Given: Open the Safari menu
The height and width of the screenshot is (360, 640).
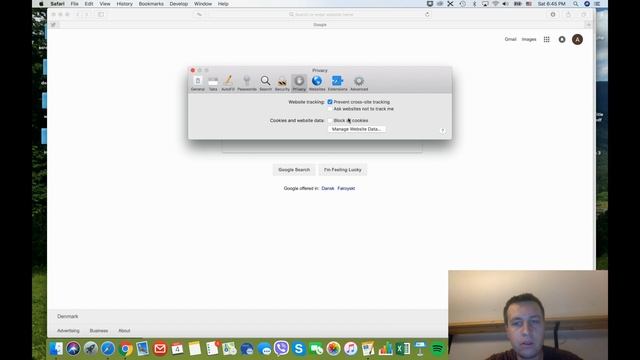Looking at the screenshot, I should [58, 4].
